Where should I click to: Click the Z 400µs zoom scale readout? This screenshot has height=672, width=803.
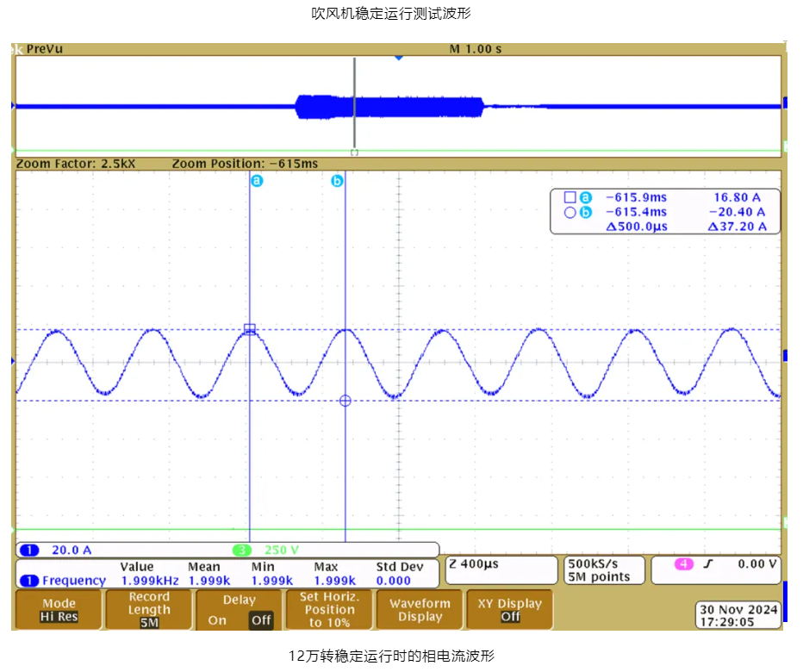(473, 564)
